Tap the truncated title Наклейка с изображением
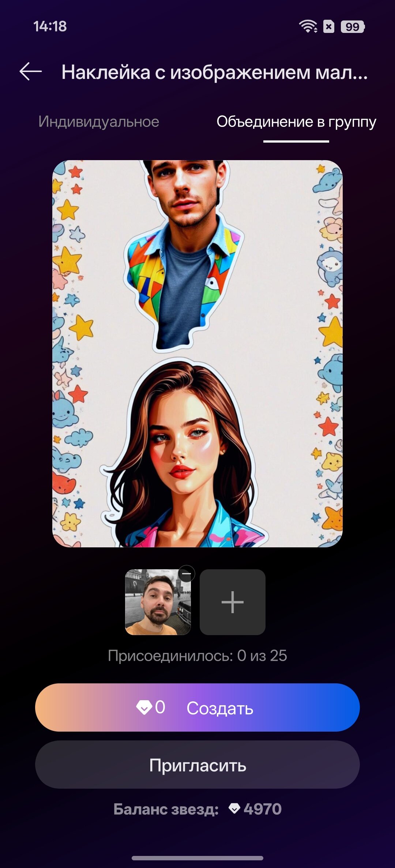Viewport: 395px width, 868px height. coord(214,72)
